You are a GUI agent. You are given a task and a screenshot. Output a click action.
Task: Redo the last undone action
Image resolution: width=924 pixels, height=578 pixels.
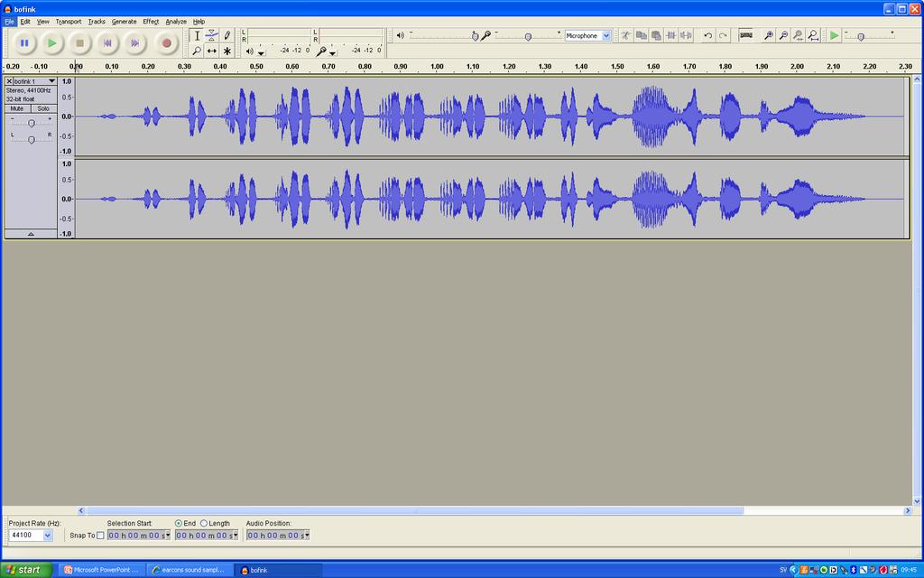723,35
